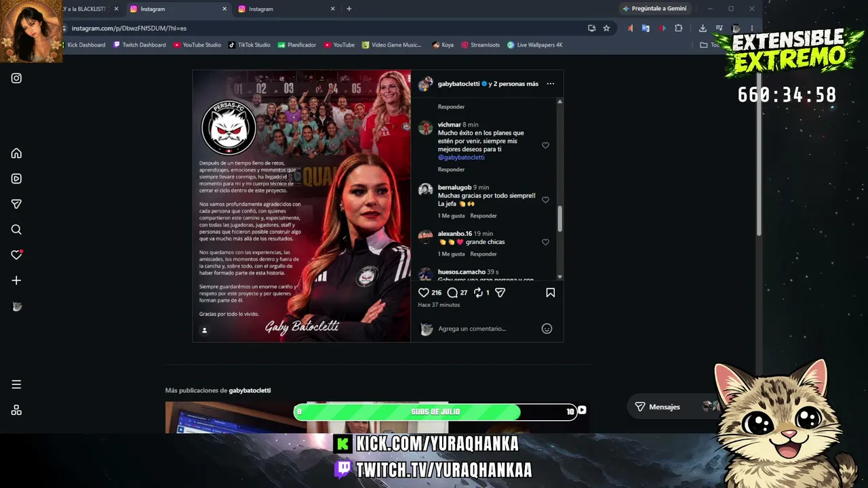Image resolution: width=868 pixels, height=488 pixels.
Task: Close the third Instagram tab
Action: click(333, 9)
